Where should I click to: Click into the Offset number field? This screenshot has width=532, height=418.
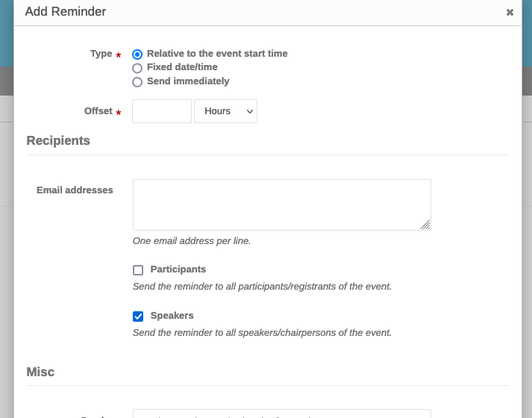(162, 111)
